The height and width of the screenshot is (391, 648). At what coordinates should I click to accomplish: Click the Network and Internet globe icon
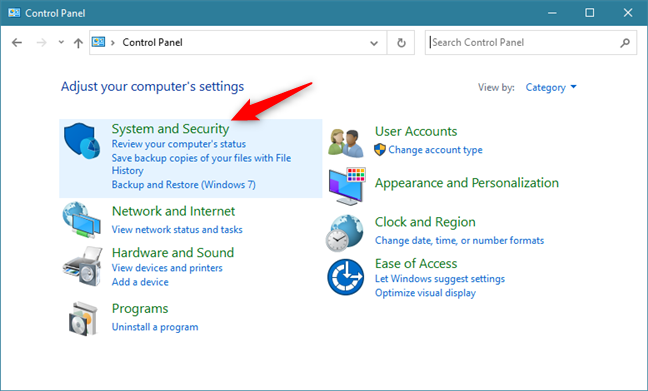[x=81, y=219]
